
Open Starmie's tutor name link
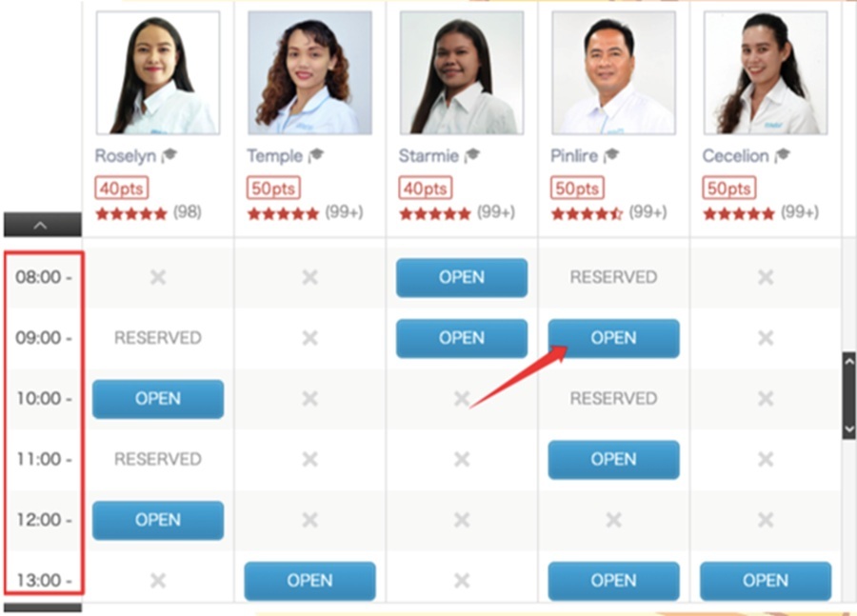pyautogui.click(x=428, y=156)
